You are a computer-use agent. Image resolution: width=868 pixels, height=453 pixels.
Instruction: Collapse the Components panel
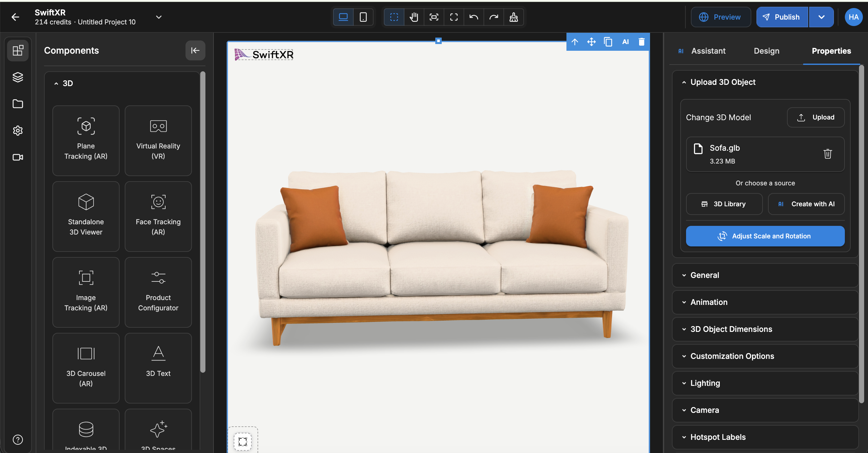(195, 50)
